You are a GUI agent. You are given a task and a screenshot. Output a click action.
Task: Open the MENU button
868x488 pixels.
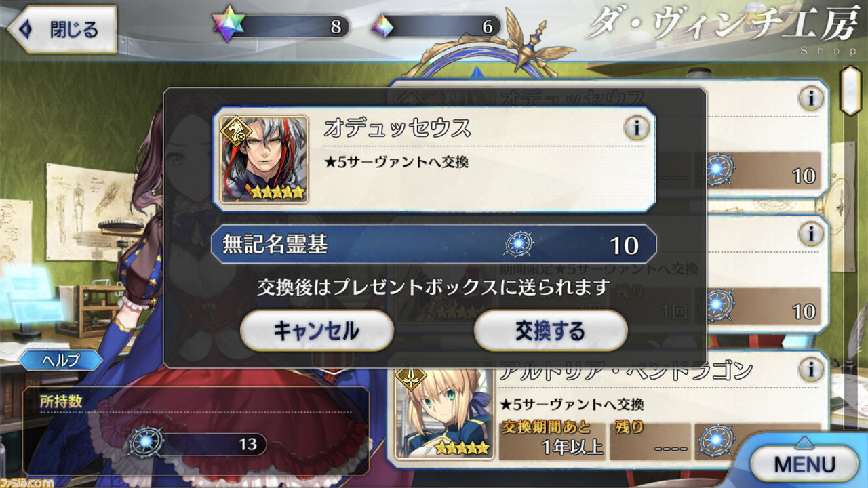point(804,464)
